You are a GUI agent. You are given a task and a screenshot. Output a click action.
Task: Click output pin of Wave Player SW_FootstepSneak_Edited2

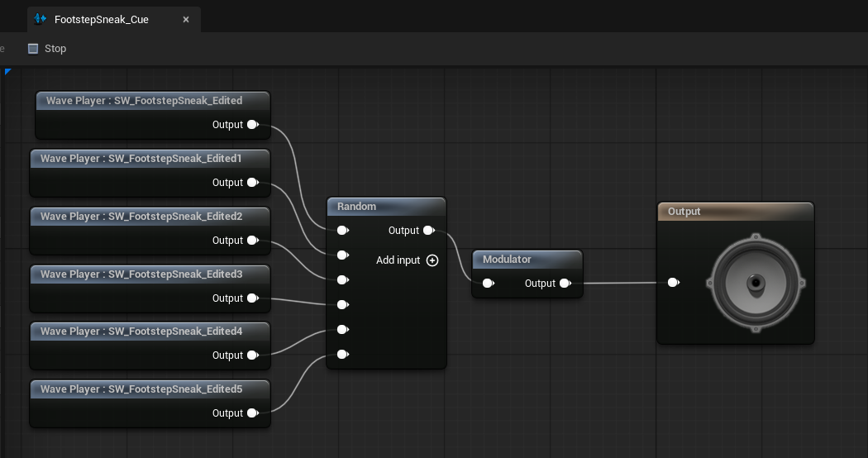click(253, 241)
